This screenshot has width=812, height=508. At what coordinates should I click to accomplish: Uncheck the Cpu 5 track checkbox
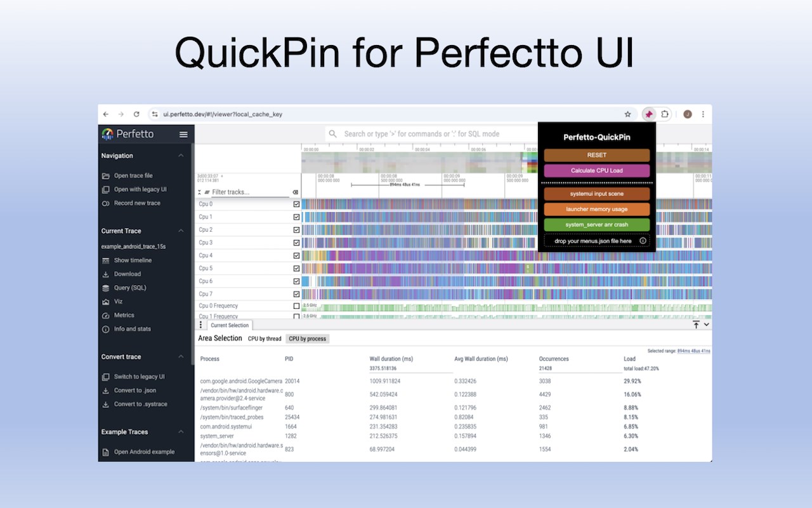pyautogui.click(x=296, y=269)
